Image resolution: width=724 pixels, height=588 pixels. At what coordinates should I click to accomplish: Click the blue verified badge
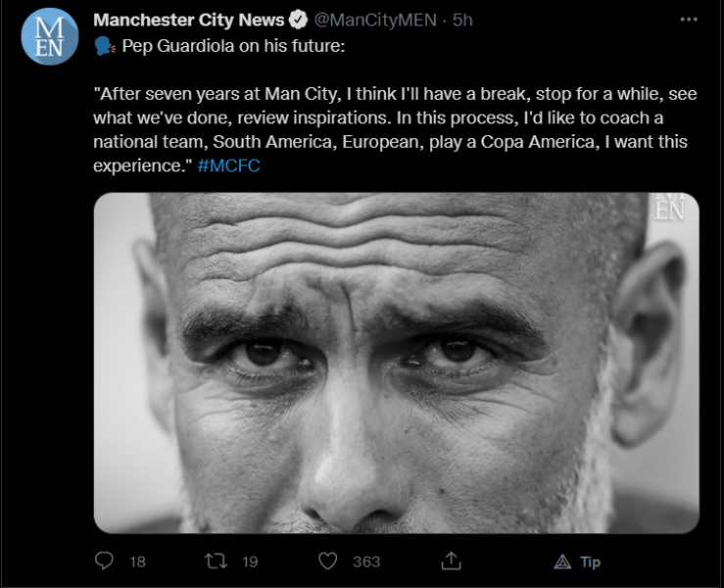(x=301, y=21)
